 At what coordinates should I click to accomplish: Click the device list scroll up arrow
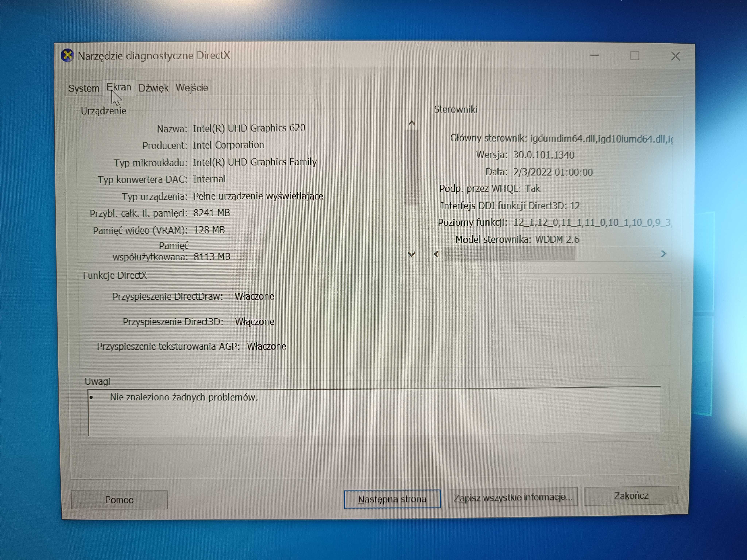click(x=411, y=124)
